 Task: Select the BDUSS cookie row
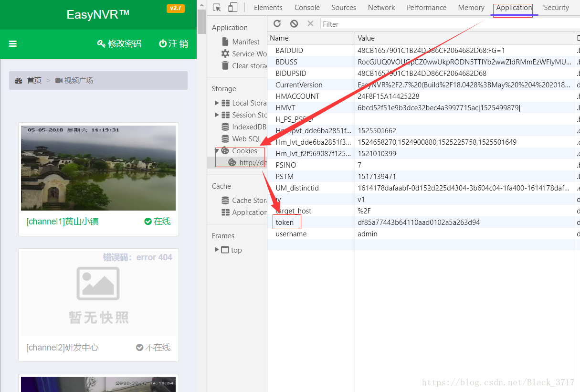tap(423, 62)
